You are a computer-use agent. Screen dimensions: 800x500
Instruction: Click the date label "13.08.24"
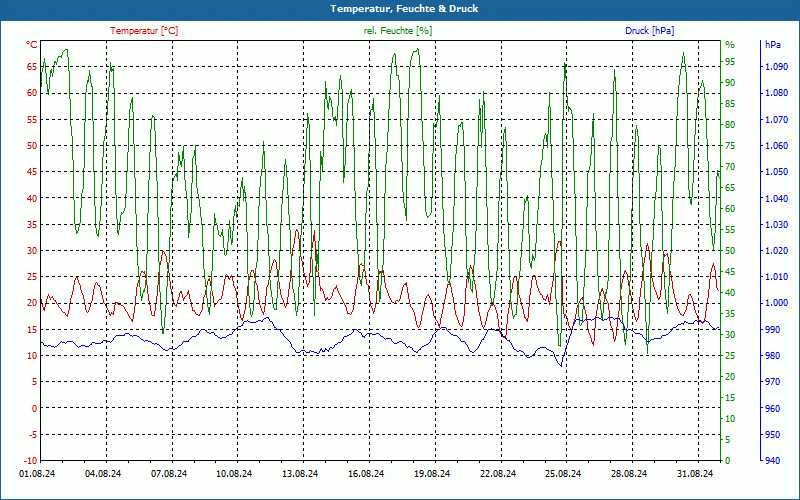tap(300, 474)
